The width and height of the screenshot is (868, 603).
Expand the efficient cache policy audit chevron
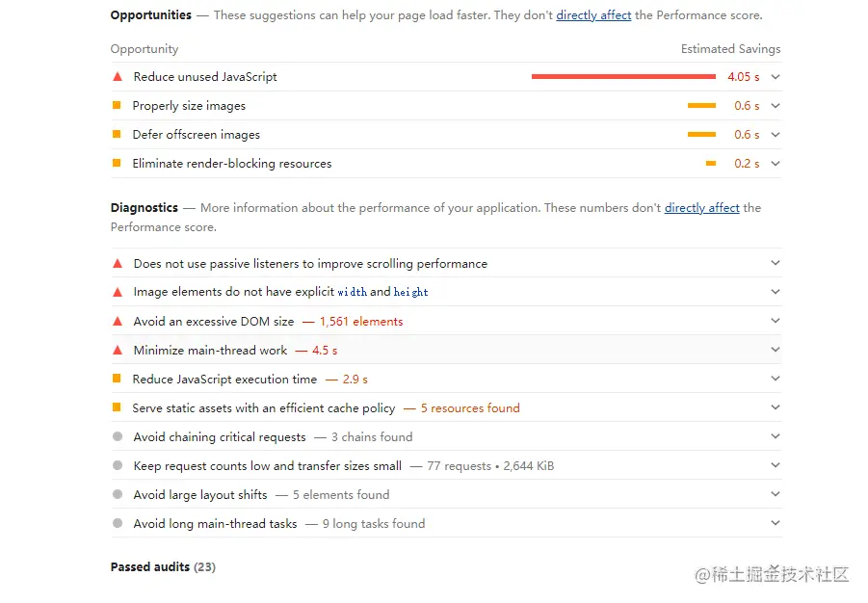coord(776,407)
